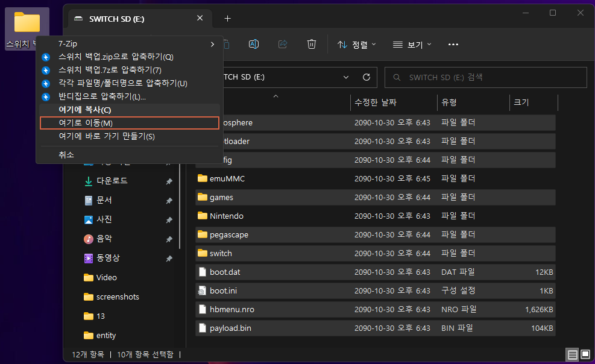Viewport: 595px width, 364px height.
Task: Click the payload.bin file icon
Action: click(203, 328)
